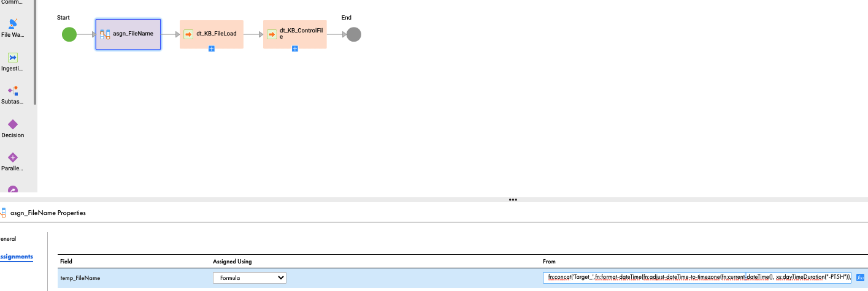Image resolution: width=868 pixels, height=291 pixels.
Task: Open the General properties tab
Action: 9,239
